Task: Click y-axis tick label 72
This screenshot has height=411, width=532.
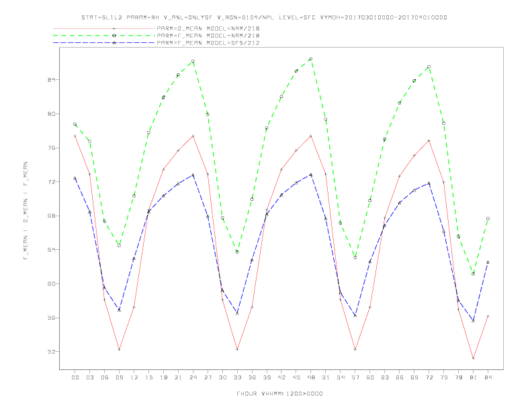Action: coord(51,182)
